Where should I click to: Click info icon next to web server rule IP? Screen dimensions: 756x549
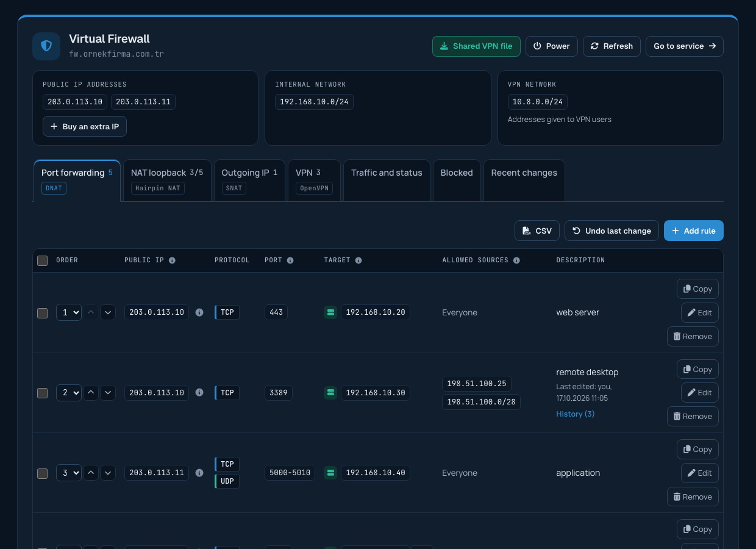(x=199, y=312)
